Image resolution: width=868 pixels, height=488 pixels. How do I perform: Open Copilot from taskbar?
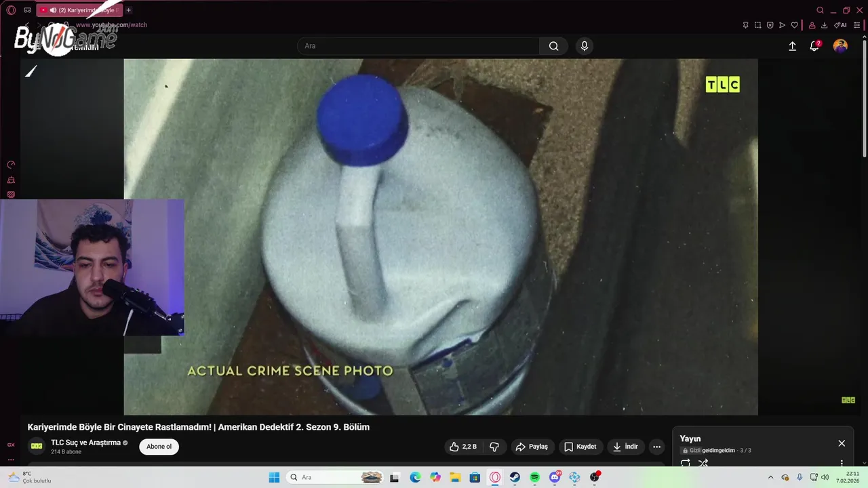435,477
